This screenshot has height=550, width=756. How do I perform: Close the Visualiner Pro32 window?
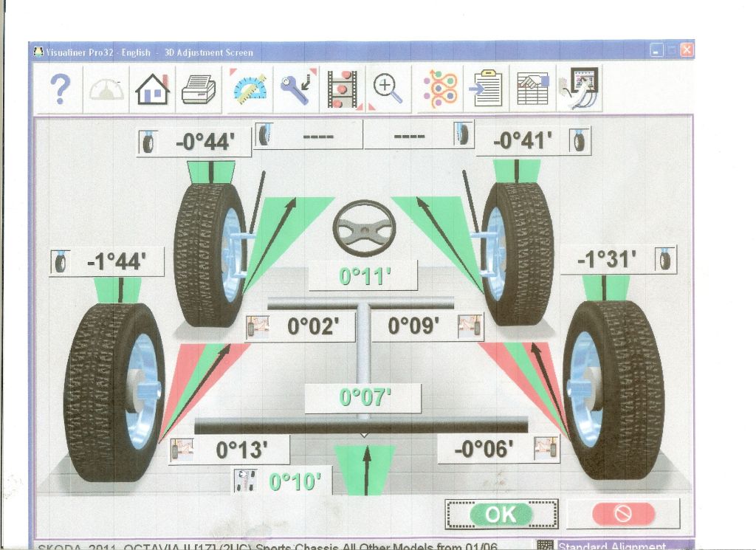[687, 50]
